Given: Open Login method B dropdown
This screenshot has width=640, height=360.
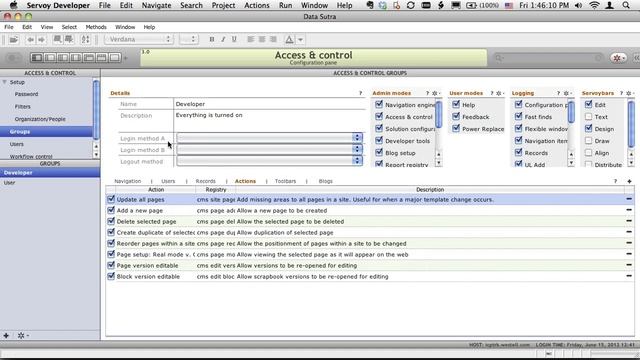Looking at the screenshot, I should click(x=270, y=149).
